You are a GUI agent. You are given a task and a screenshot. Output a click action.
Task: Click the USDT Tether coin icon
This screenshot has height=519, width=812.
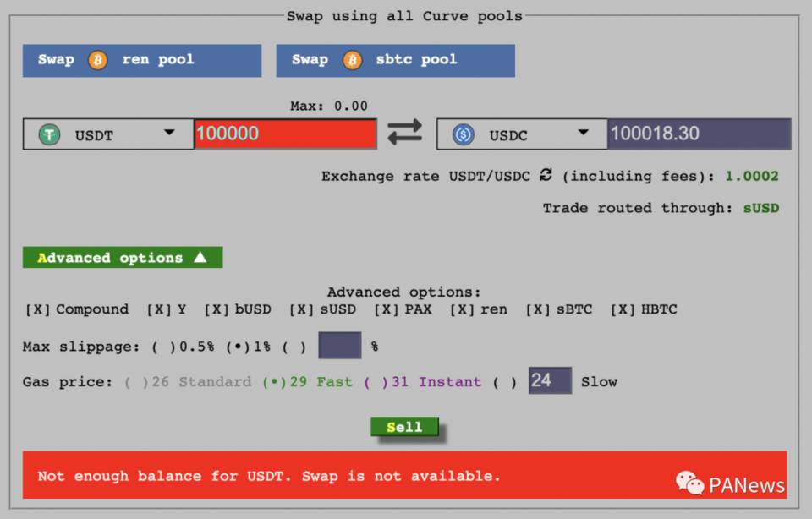tap(50, 134)
